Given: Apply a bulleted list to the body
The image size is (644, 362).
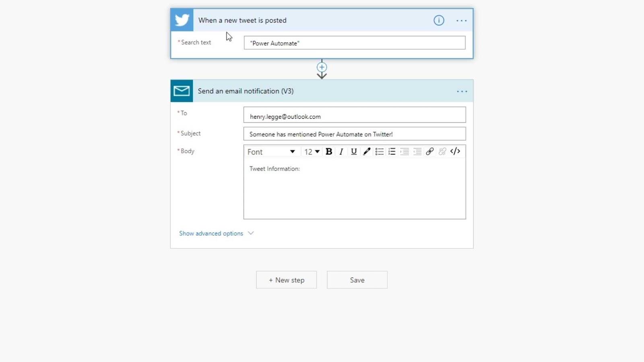Looking at the screenshot, I should click(x=379, y=152).
